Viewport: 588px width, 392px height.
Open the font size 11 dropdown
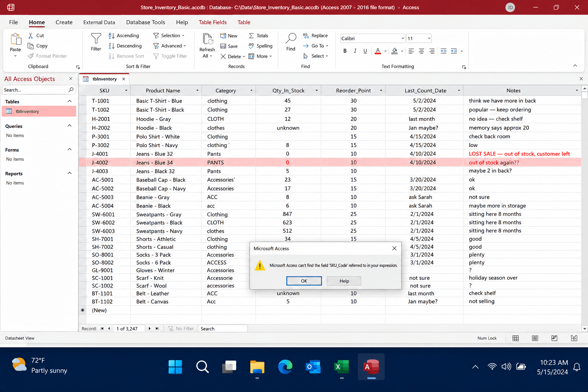(429, 38)
